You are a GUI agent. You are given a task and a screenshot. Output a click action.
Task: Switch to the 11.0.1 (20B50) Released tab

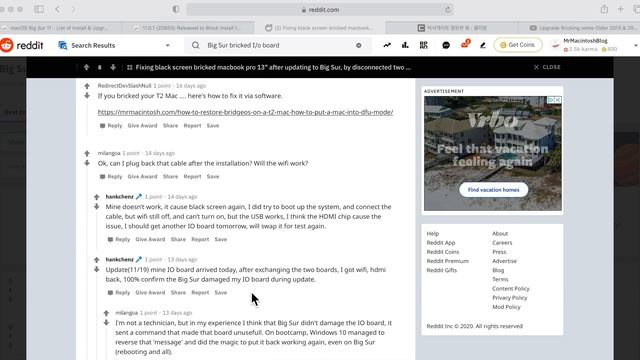188,28
